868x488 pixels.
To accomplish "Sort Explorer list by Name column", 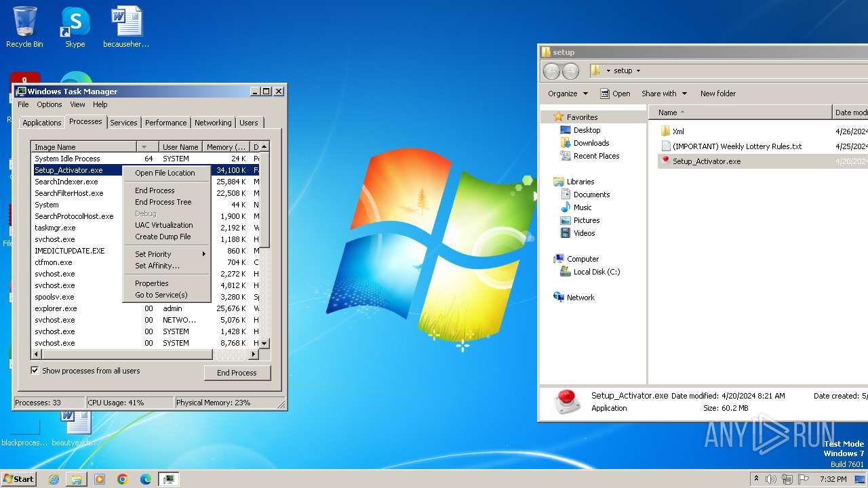I will [x=740, y=113].
